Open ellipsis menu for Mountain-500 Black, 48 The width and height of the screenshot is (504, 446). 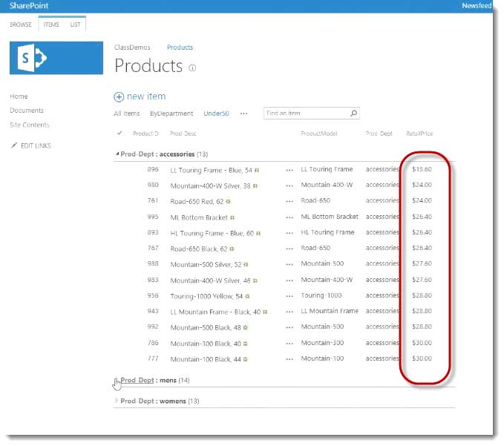click(289, 327)
